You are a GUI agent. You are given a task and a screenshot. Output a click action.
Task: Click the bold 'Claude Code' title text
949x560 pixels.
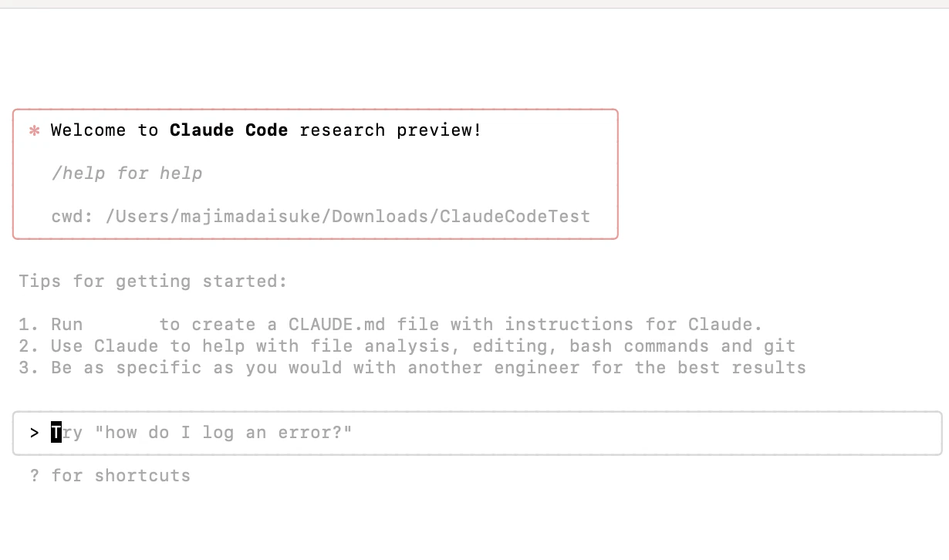coord(228,130)
